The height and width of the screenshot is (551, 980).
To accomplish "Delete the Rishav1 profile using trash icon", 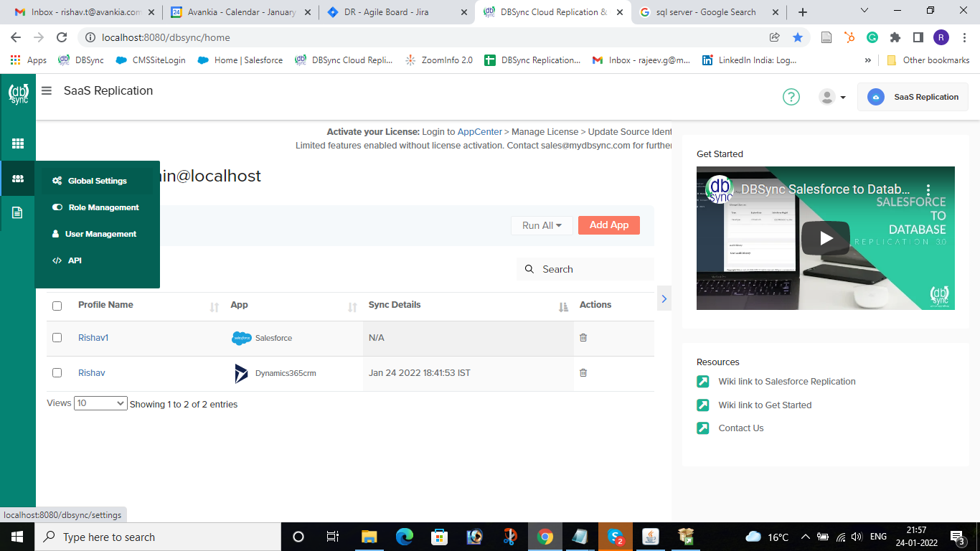I will (583, 338).
